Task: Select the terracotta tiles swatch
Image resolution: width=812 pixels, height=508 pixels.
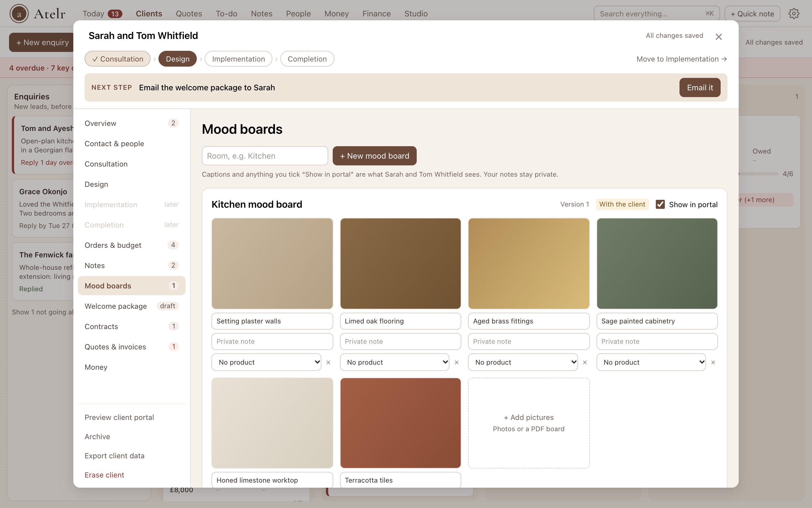Action: click(400, 423)
